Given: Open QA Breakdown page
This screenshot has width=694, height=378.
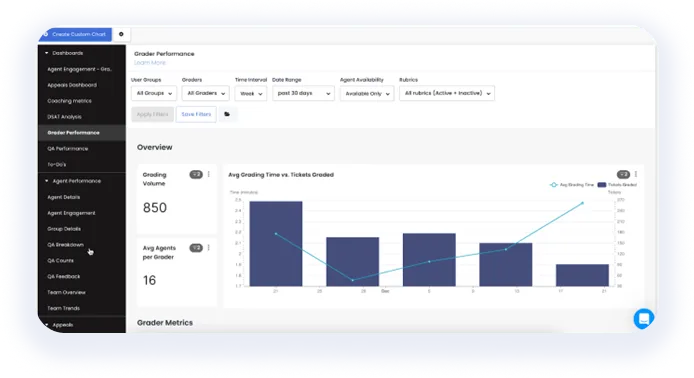Looking at the screenshot, I should (66, 245).
